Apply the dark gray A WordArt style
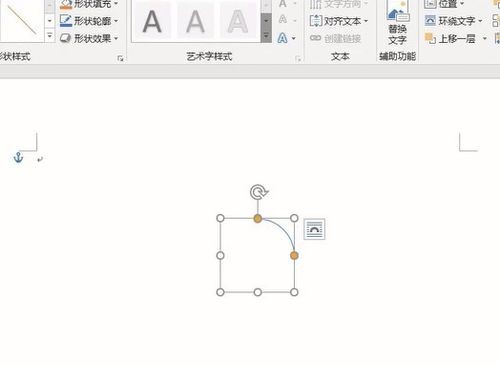This screenshot has width=500, height=365. 152,21
